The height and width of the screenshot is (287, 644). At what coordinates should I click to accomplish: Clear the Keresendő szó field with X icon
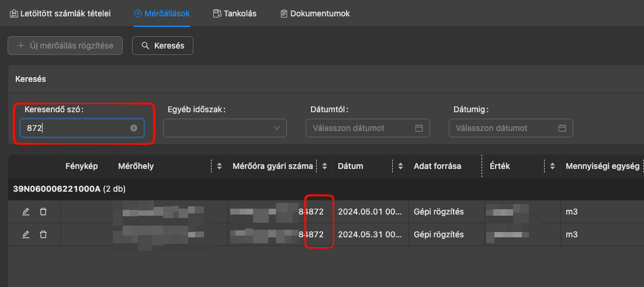pos(133,128)
